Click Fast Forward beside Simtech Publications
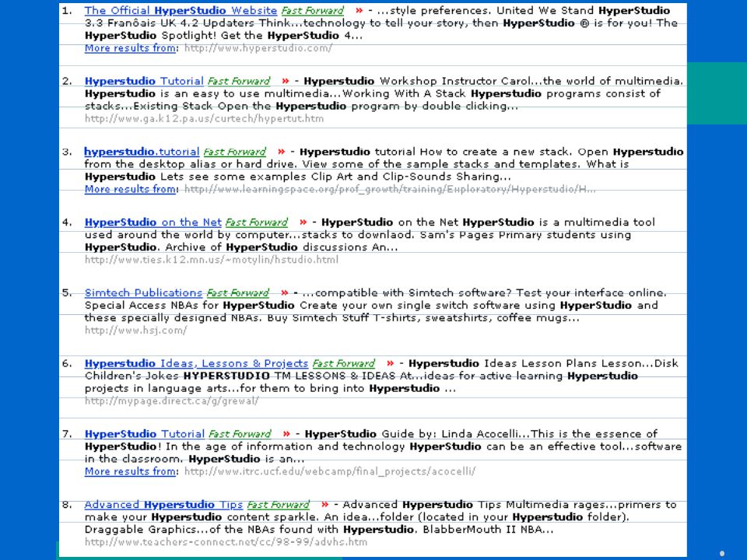 [238, 293]
